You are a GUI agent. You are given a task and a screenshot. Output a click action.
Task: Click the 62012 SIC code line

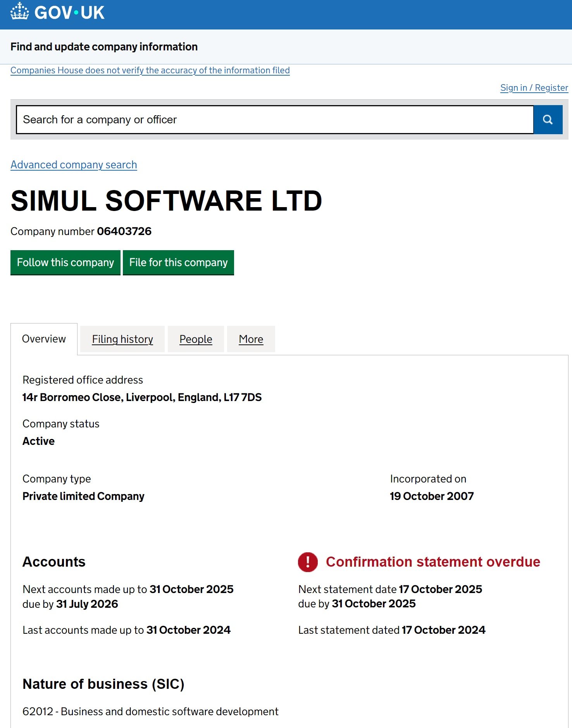150,711
